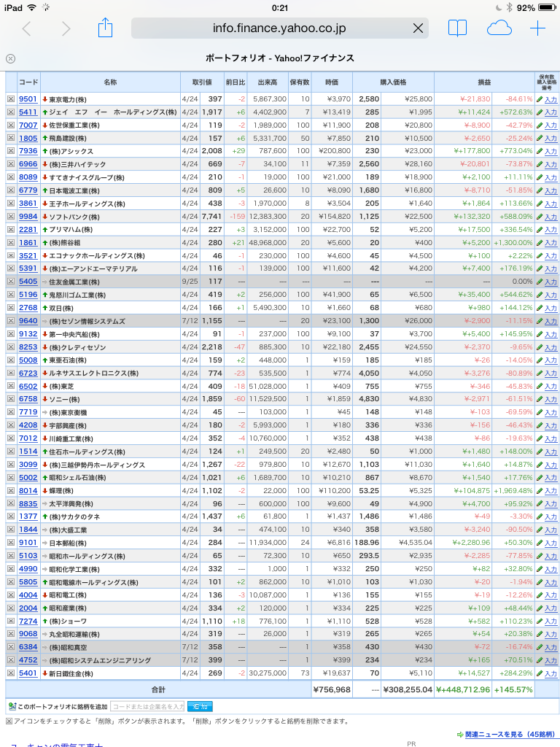Click the pencil edit icon for row 7274
This screenshot has height=747, width=560.
[540, 622]
